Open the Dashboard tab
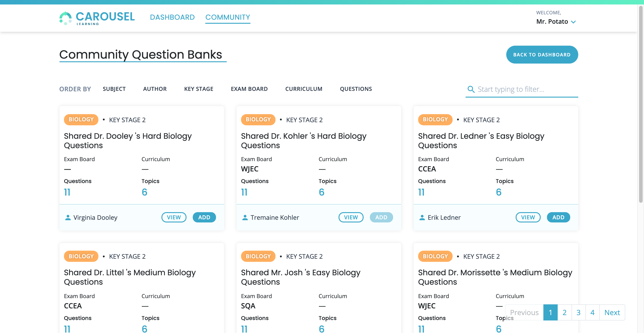Image resolution: width=644 pixels, height=333 pixels. pos(172,17)
